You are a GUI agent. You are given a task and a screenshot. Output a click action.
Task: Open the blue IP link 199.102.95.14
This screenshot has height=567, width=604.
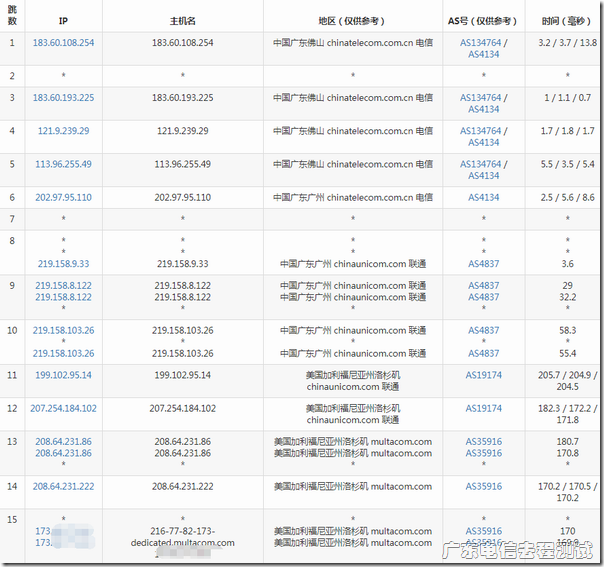(x=64, y=375)
